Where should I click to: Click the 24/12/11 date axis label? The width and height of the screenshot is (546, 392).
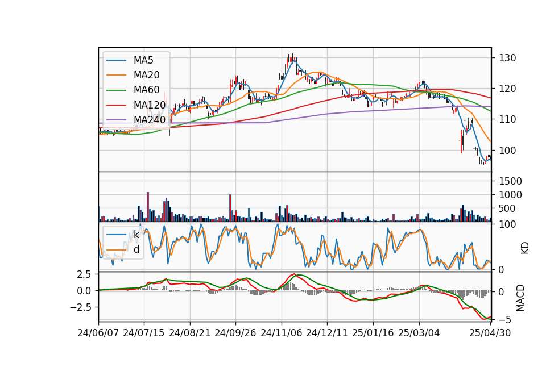[327, 333]
